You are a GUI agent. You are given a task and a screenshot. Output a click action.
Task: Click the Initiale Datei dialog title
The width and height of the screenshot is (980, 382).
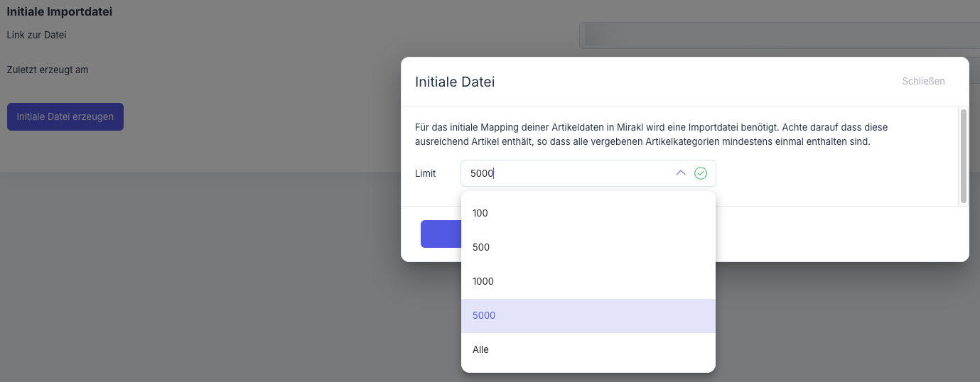455,82
